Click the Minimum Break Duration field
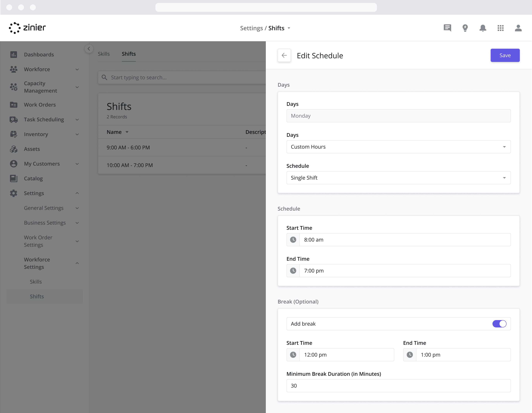Image resolution: width=532 pixels, height=413 pixels. tap(399, 386)
